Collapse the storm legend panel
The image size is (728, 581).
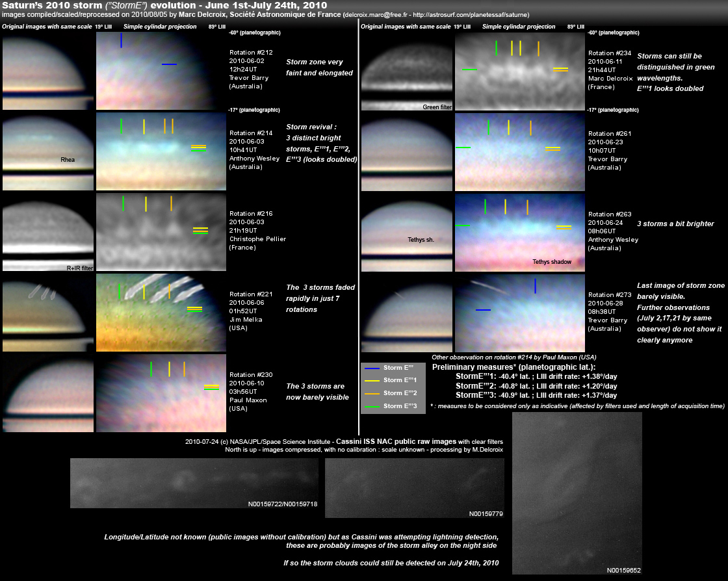[x=393, y=387]
